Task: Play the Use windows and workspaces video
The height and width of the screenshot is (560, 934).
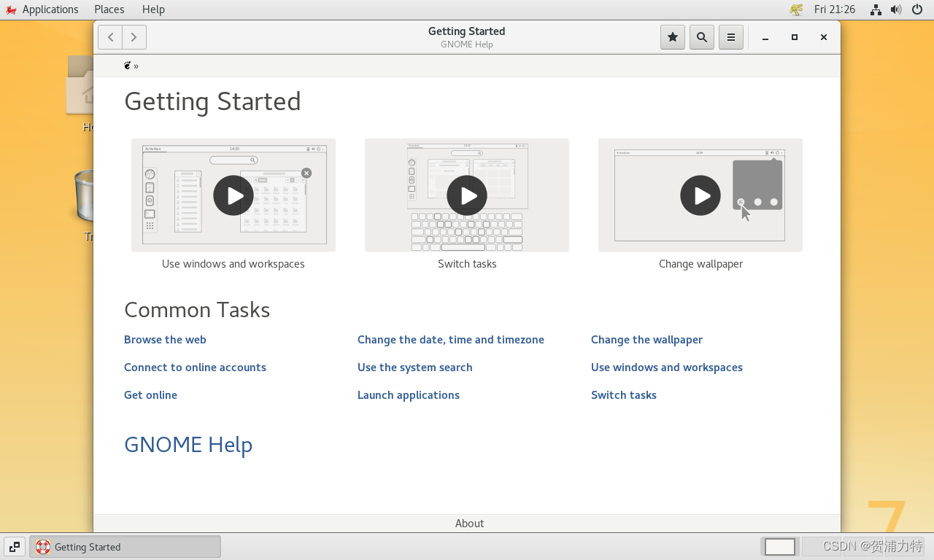Action: click(233, 195)
